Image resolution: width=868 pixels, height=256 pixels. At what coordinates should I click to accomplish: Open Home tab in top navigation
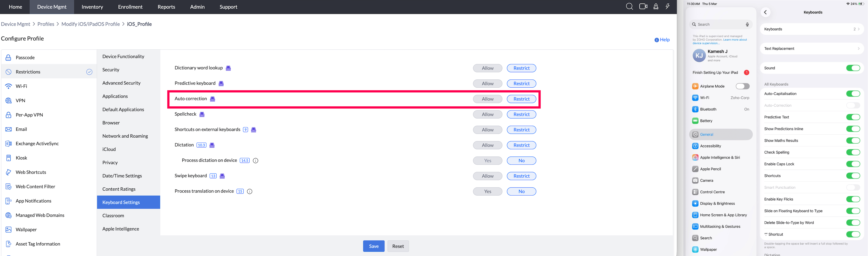tap(15, 7)
